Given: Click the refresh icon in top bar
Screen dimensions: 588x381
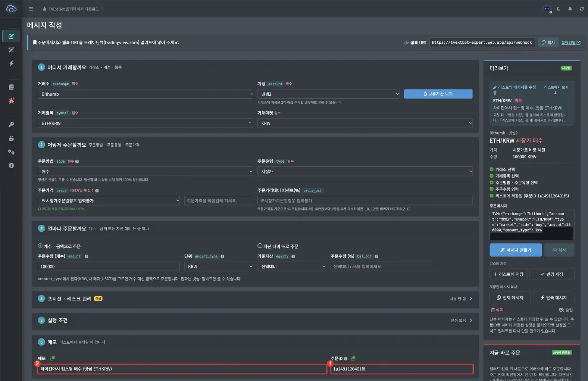Looking at the screenshot, I should [x=582, y=9].
